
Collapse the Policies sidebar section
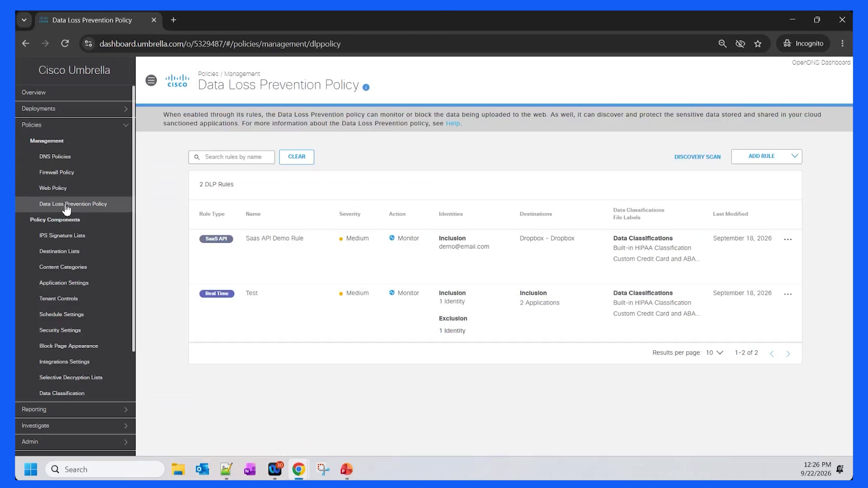pyautogui.click(x=75, y=125)
